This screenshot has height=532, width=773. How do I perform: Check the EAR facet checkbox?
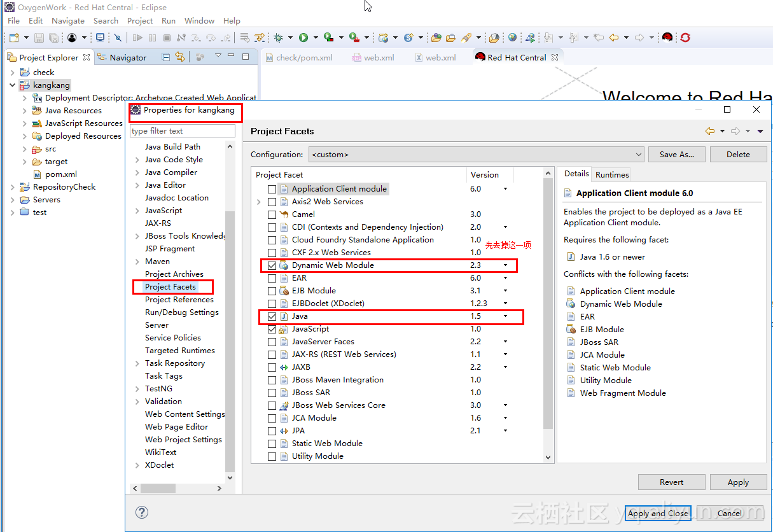272,278
